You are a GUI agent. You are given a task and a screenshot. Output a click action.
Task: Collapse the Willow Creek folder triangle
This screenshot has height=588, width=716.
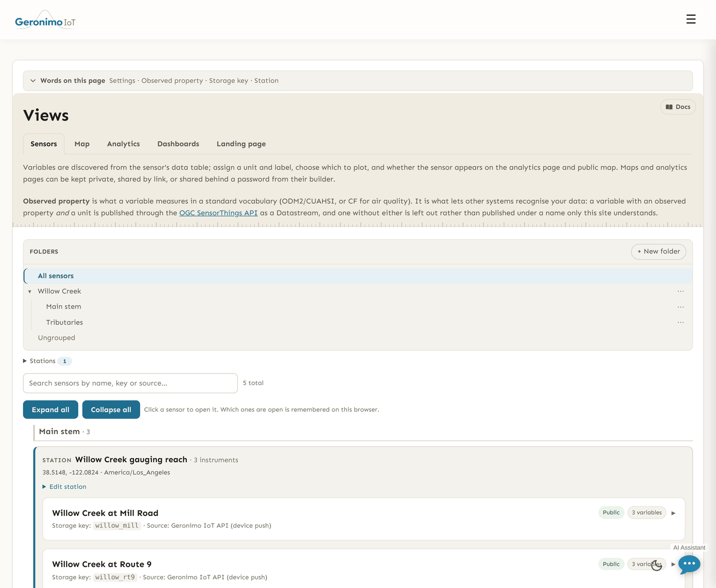click(30, 291)
